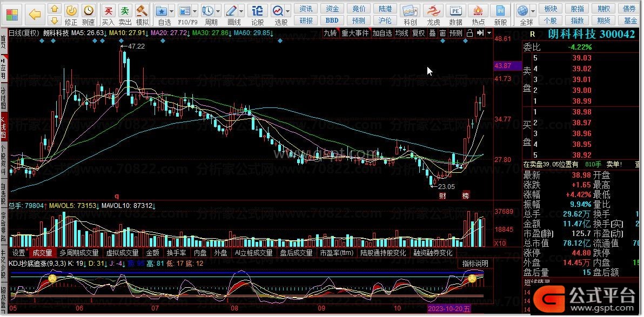
Task: Expand the 自选 dropdown arrow
Action: tap(172, 11)
